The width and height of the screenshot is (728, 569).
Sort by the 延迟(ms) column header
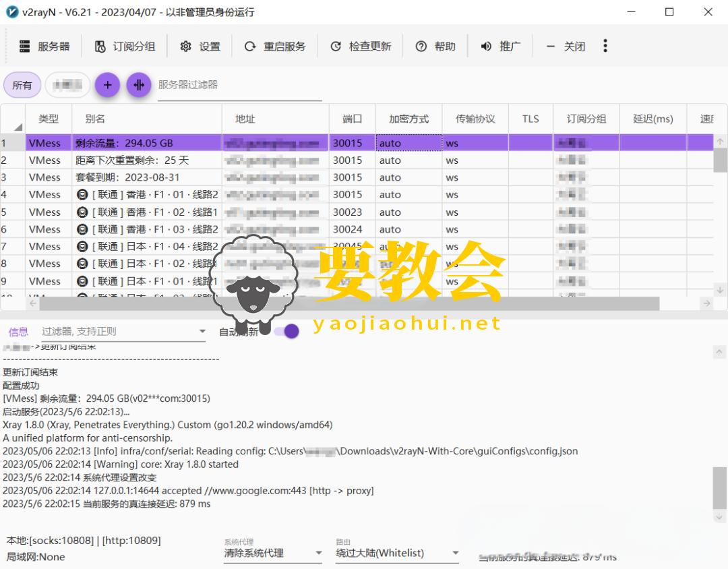[x=653, y=119]
